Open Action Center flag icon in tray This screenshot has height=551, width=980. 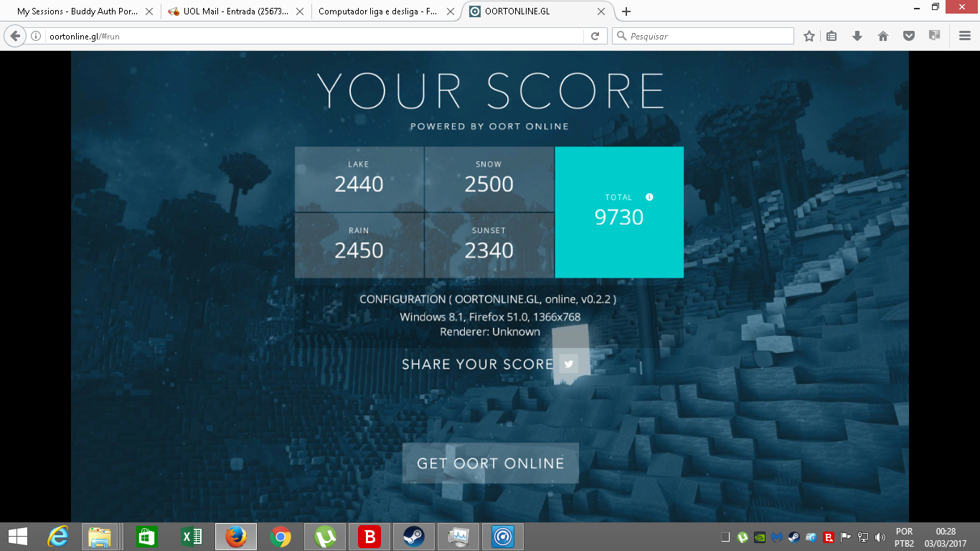pyautogui.click(x=846, y=537)
